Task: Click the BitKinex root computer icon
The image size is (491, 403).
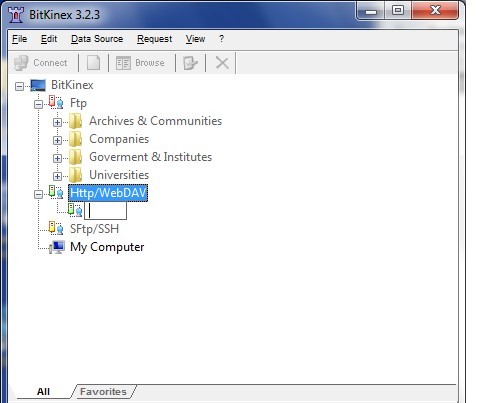Action: coord(38,85)
